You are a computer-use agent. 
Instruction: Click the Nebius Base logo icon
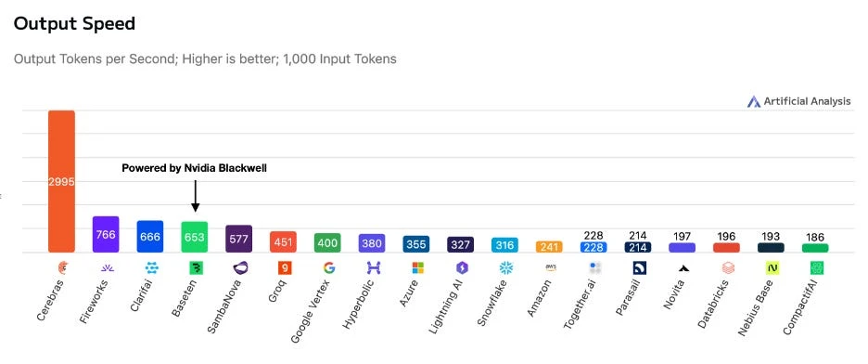pos(772,268)
